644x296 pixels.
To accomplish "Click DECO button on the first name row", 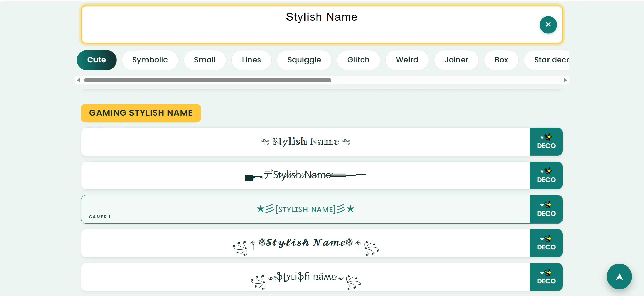I will pyautogui.click(x=546, y=142).
